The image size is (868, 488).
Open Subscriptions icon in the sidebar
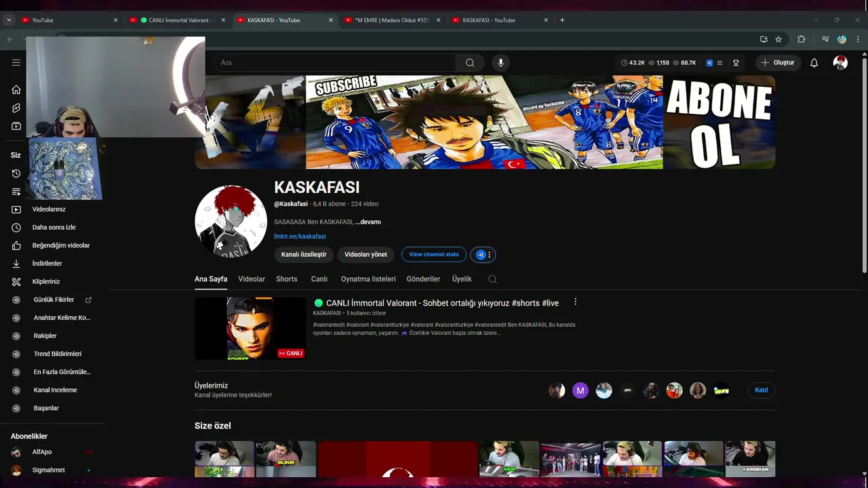coord(16,126)
